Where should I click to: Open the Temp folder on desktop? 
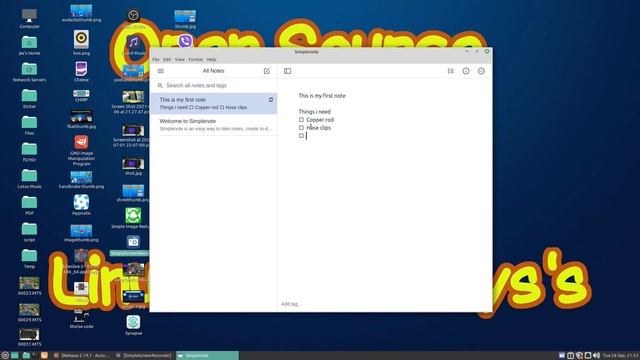point(29,259)
